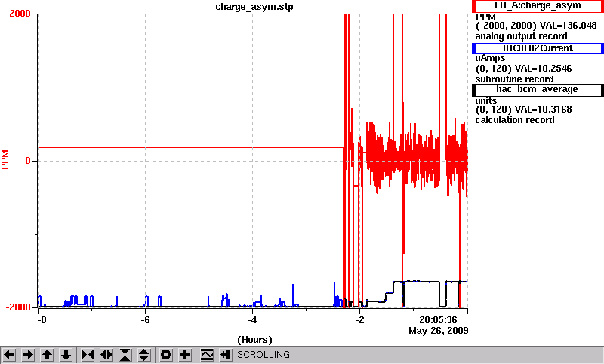Click the -2000 y-axis minimum label

click(x=17, y=307)
